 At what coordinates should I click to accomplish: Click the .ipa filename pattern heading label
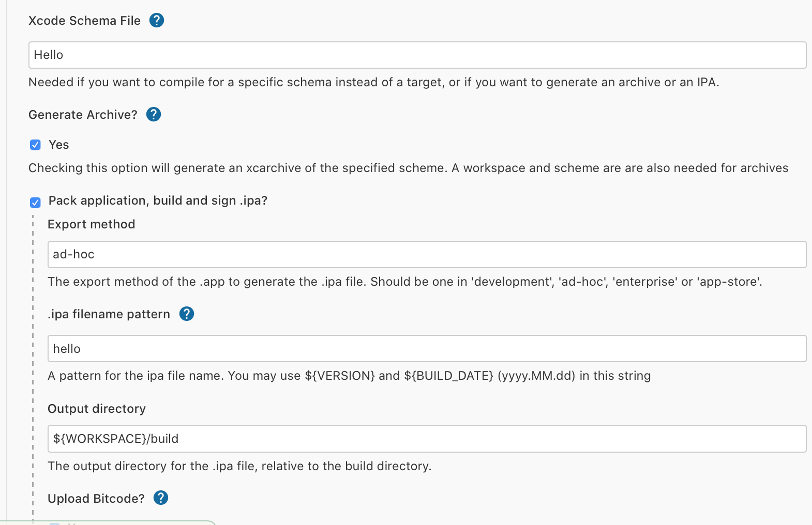click(x=109, y=314)
